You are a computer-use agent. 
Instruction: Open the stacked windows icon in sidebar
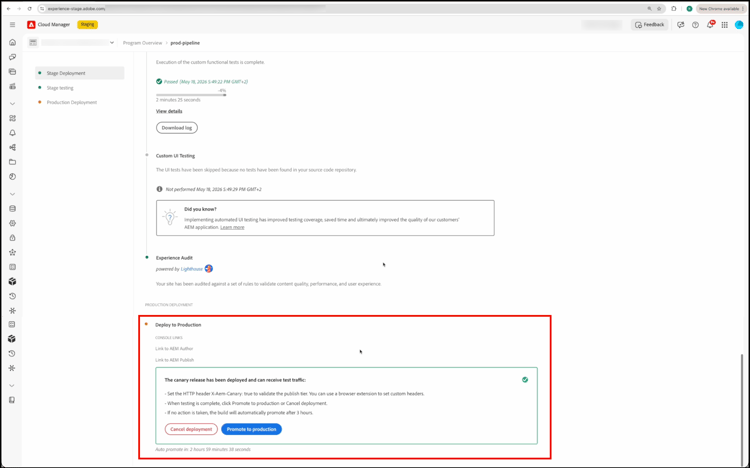(x=12, y=72)
